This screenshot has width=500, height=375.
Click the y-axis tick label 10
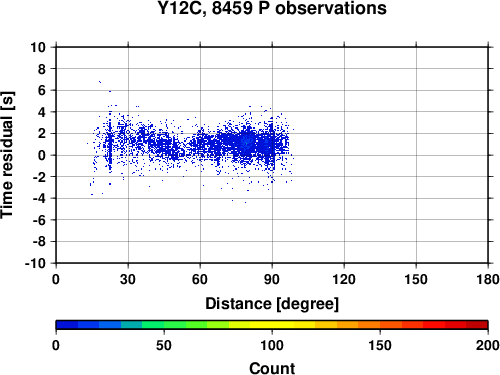[38, 47]
